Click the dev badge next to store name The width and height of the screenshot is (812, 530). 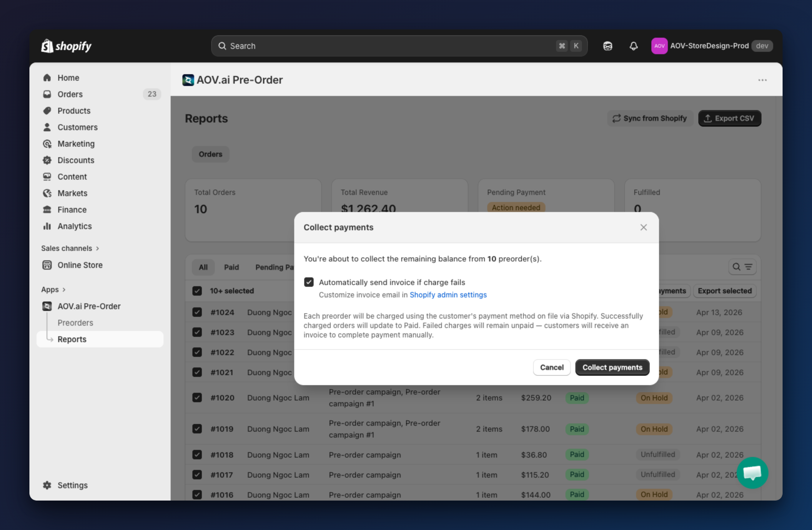pyautogui.click(x=762, y=46)
